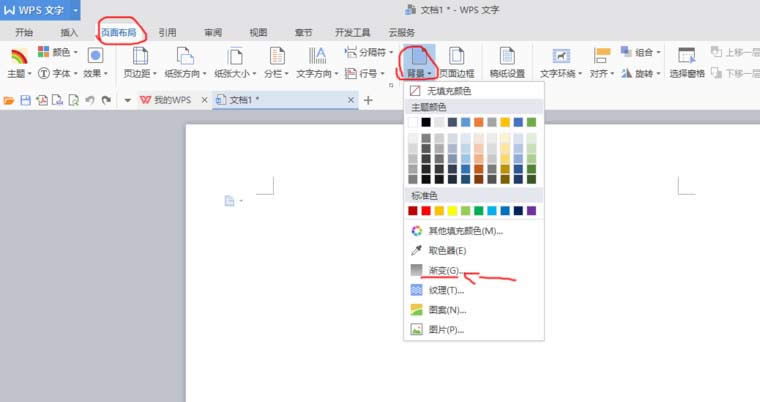Open the 效果 effects dropdown
The height and width of the screenshot is (402, 760).
95,64
